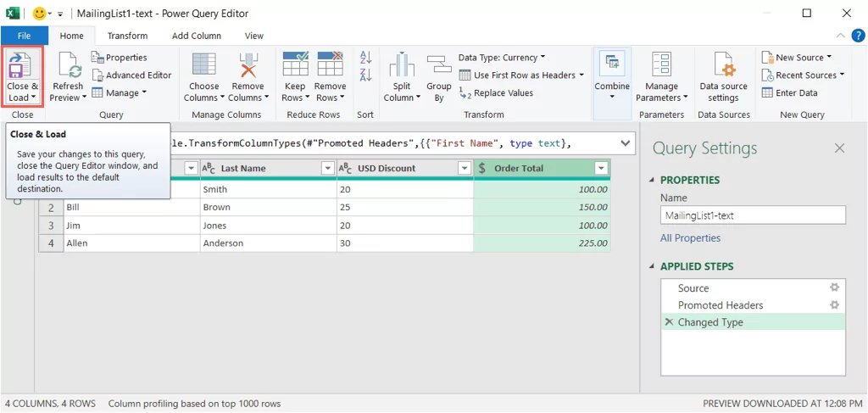The width and height of the screenshot is (868, 413).
Task: Click the Manage Parameters icon
Action: [661, 66]
